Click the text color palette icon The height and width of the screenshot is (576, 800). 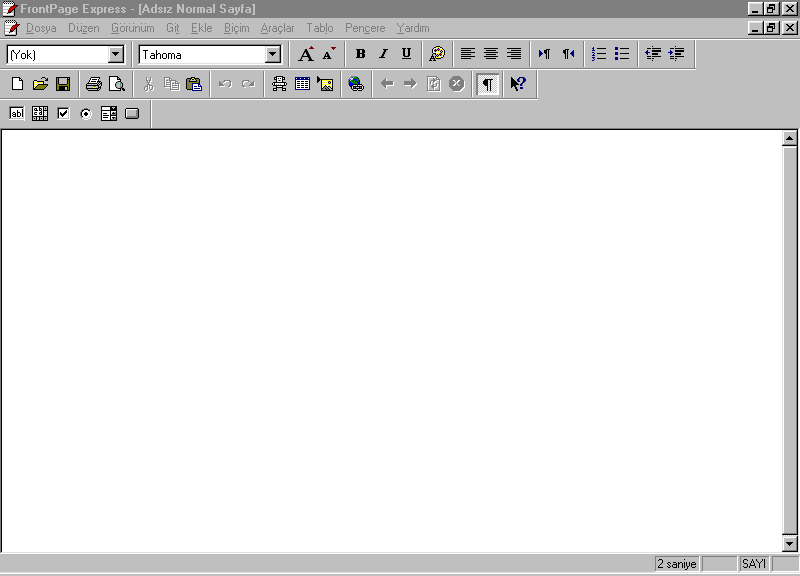437,54
